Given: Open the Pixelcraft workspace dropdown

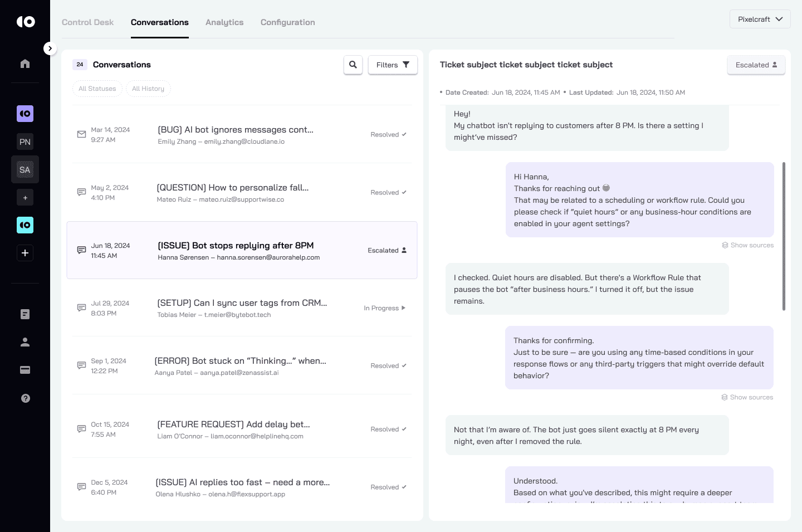Looking at the screenshot, I should click(760, 19).
